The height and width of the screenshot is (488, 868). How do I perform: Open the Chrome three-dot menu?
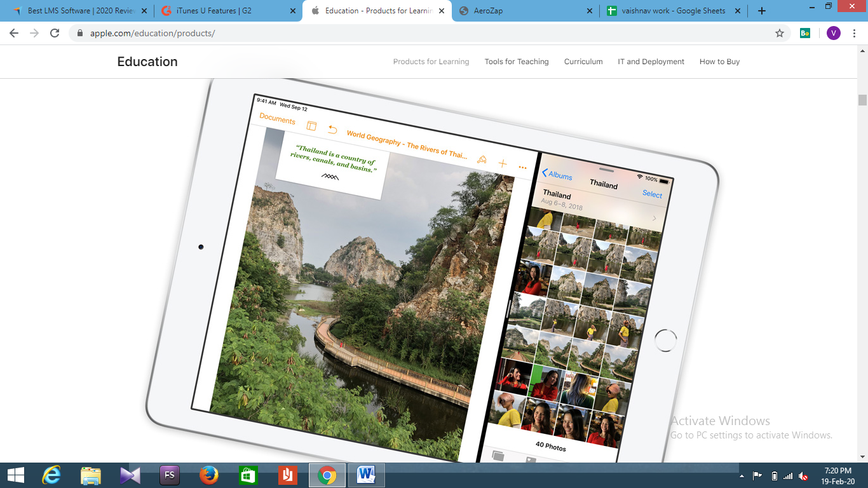(x=855, y=33)
